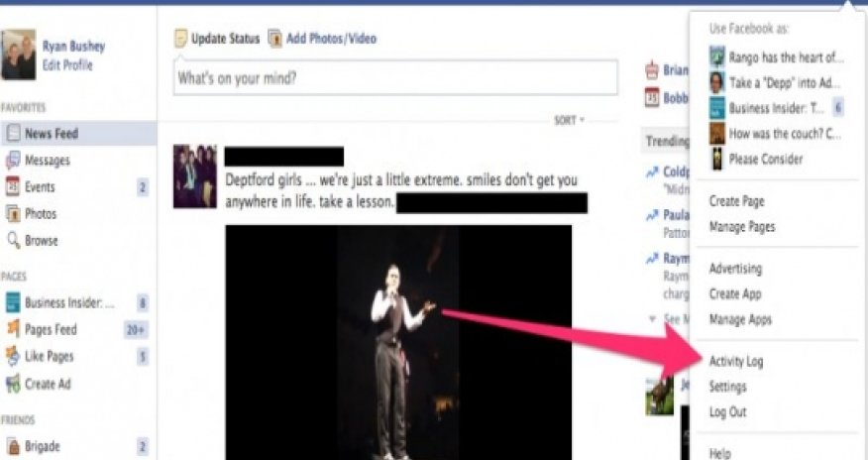The height and width of the screenshot is (460, 868).
Task: Click the Update Status link
Action: coord(225,39)
